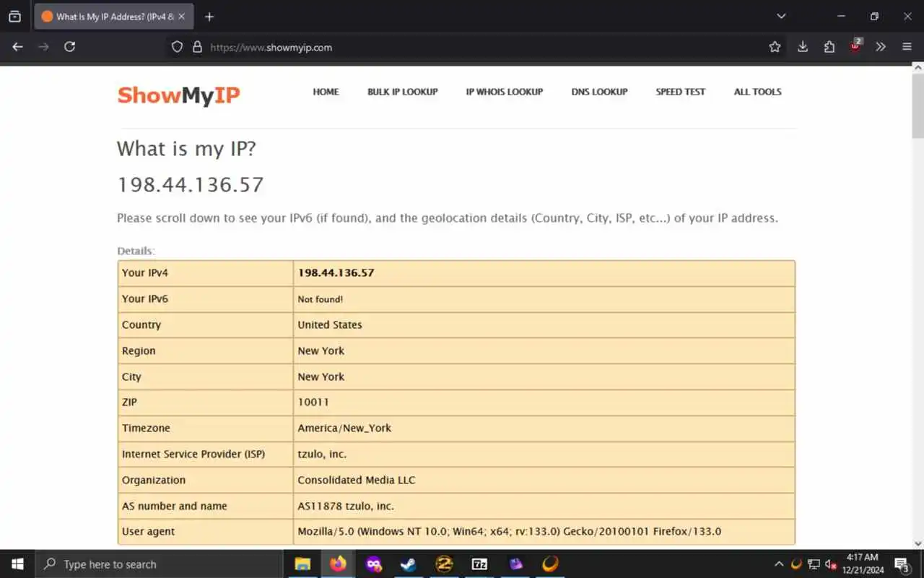Click the ZIP value 10011
Image resolution: width=924 pixels, height=578 pixels.
pyautogui.click(x=313, y=402)
